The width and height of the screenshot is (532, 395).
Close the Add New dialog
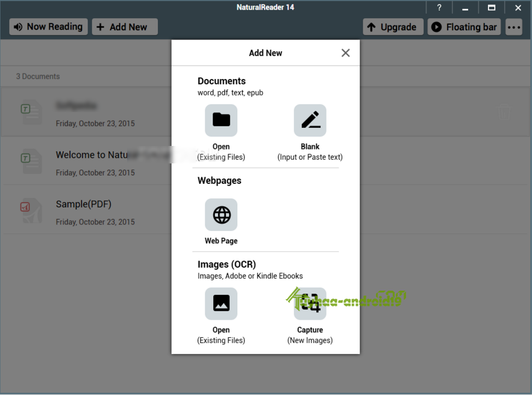[345, 53]
